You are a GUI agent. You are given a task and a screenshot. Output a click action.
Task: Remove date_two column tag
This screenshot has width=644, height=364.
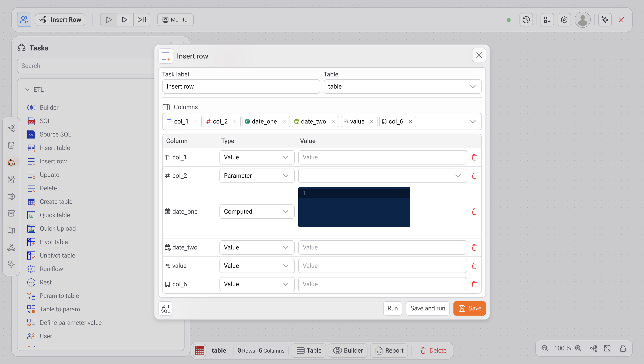[x=333, y=121]
